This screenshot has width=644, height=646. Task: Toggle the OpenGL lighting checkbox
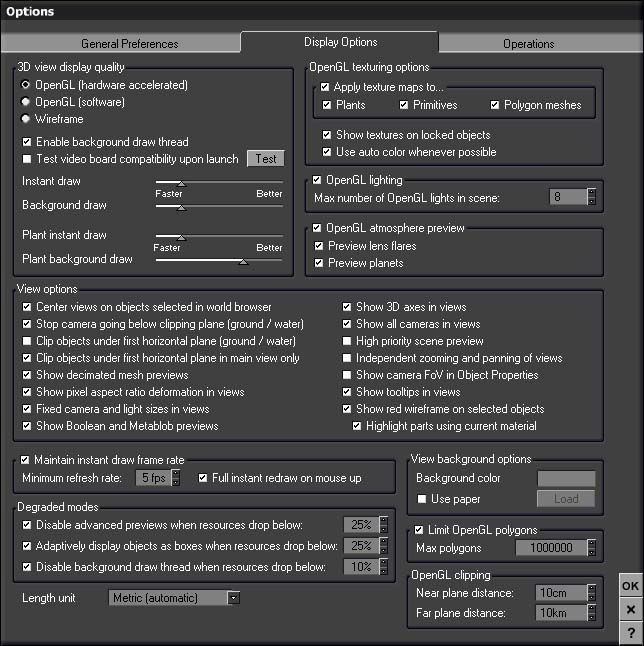point(317,180)
